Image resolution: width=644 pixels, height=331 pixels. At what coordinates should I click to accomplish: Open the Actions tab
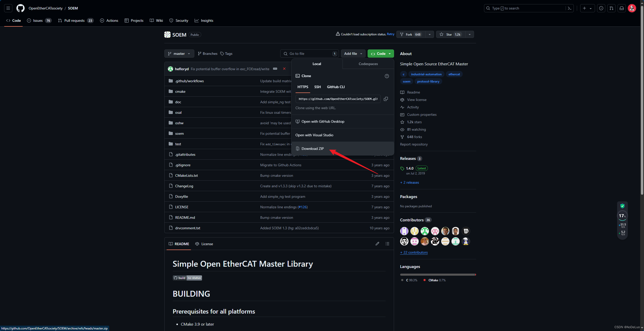(109, 20)
